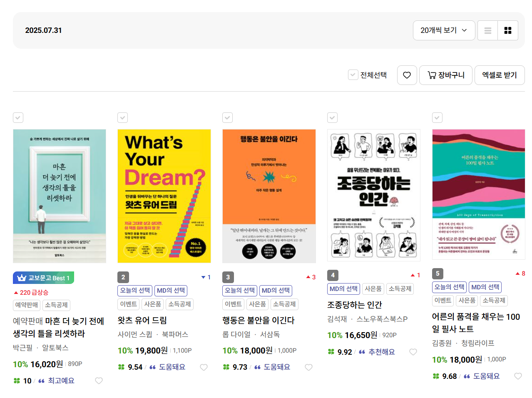Click the heart icon under 조종당하는 인간
Viewport: 532px width, 398px height.
point(413,352)
